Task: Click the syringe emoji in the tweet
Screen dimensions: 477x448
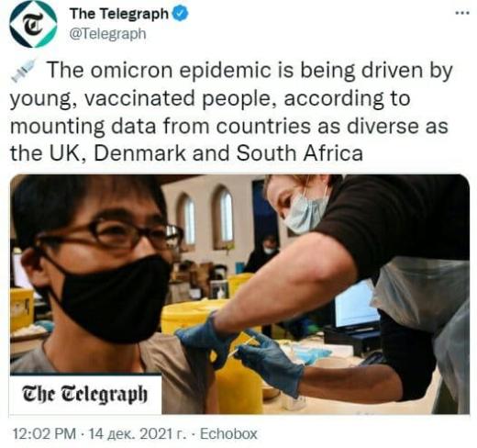Action: click(x=24, y=70)
